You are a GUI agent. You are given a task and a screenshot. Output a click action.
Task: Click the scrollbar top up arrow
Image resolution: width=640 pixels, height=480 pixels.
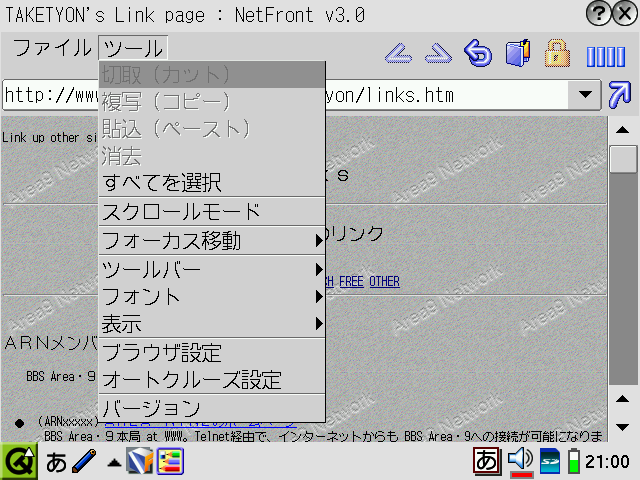(622, 130)
